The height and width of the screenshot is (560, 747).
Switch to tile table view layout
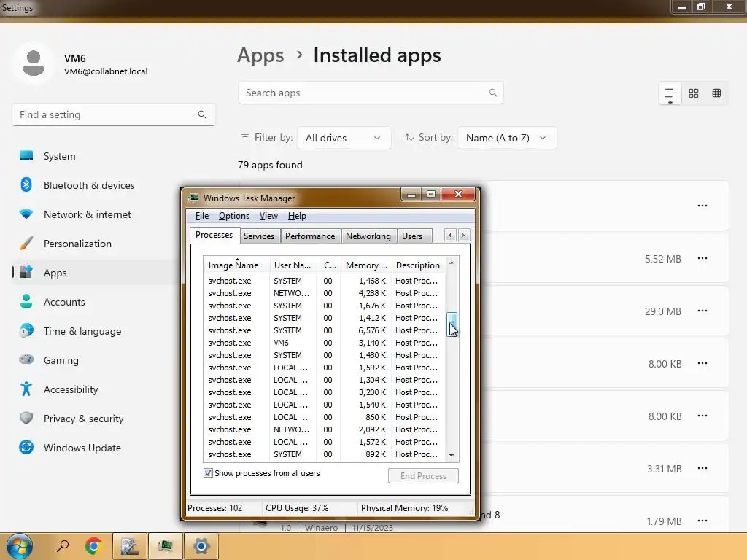[x=716, y=93]
